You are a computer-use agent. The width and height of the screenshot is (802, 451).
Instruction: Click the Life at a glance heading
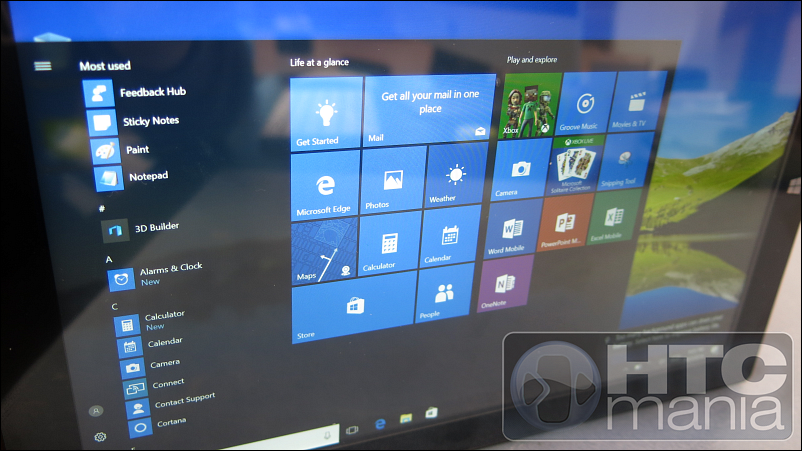pyautogui.click(x=319, y=62)
